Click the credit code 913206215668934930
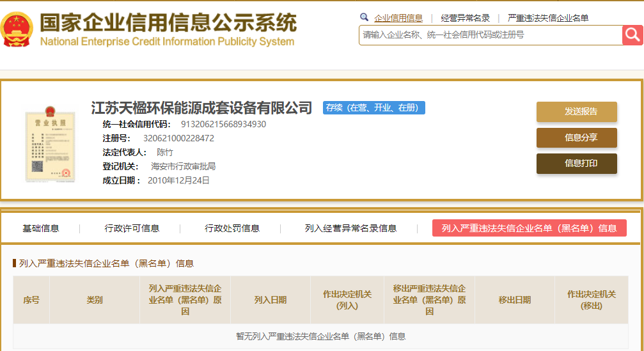 [223, 125]
